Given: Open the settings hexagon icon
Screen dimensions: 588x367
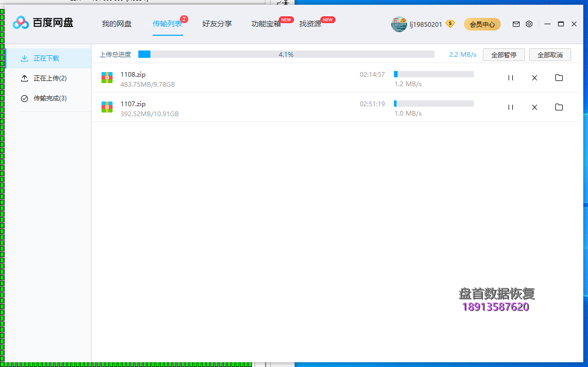Looking at the screenshot, I should pos(529,24).
